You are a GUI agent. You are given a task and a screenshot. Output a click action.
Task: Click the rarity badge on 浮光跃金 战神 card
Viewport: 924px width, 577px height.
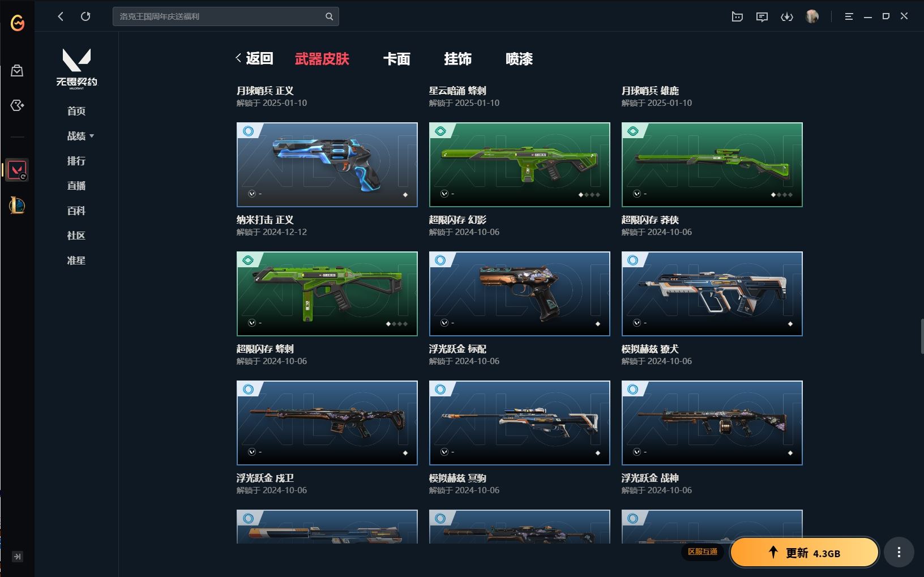633,390
